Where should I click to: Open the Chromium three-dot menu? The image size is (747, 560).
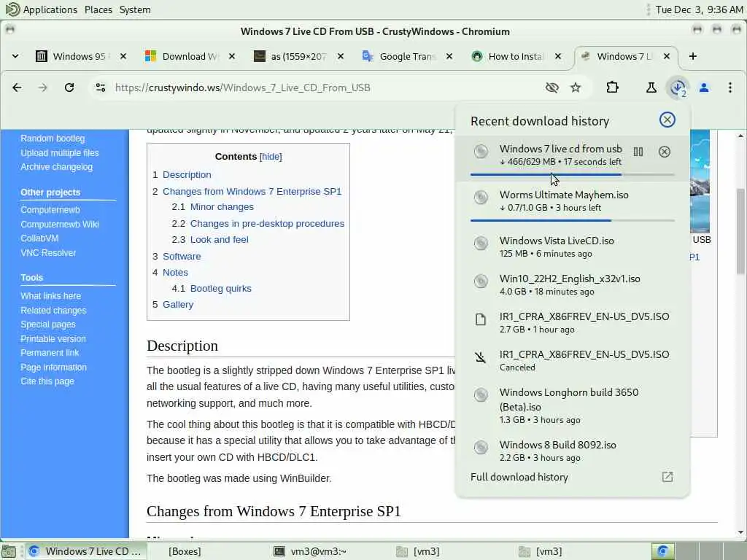pyautogui.click(x=729, y=87)
